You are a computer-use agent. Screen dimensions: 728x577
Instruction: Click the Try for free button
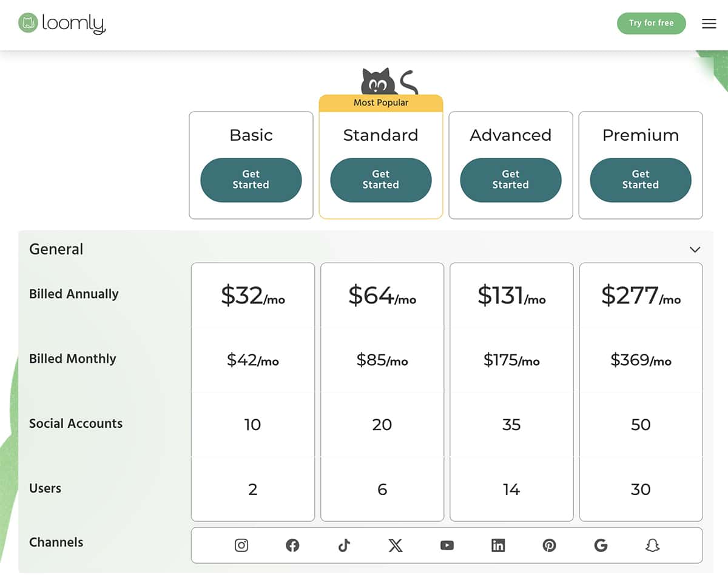pos(651,23)
